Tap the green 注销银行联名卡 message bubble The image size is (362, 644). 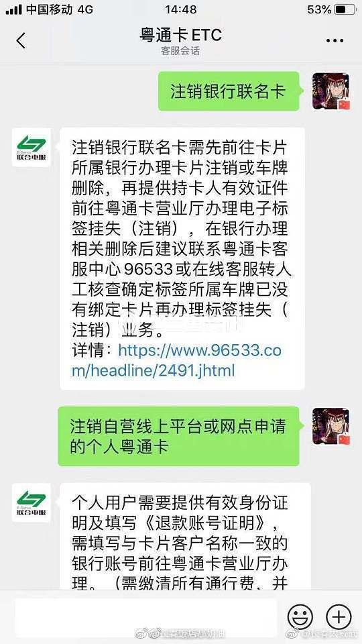tap(229, 91)
